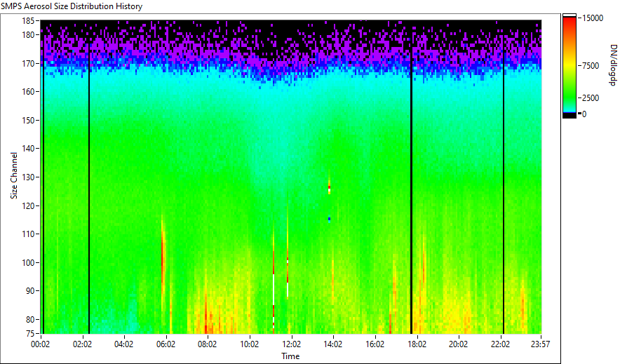
Task: Select the 15000 color scale marker value
Action: click(x=593, y=18)
